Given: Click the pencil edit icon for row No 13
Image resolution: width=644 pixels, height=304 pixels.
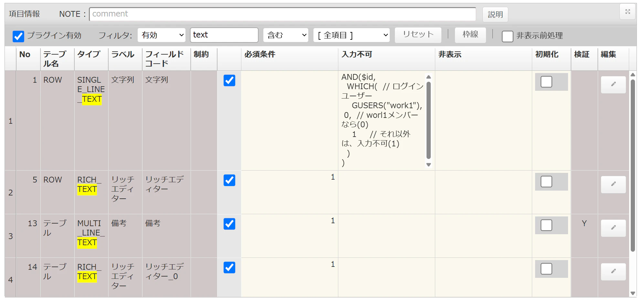Looking at the screenshot, I should pos(613,228).
